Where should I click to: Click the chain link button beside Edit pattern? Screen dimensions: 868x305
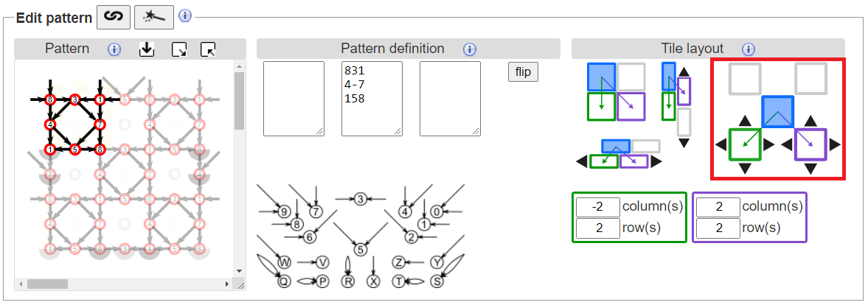coord(113,15)
